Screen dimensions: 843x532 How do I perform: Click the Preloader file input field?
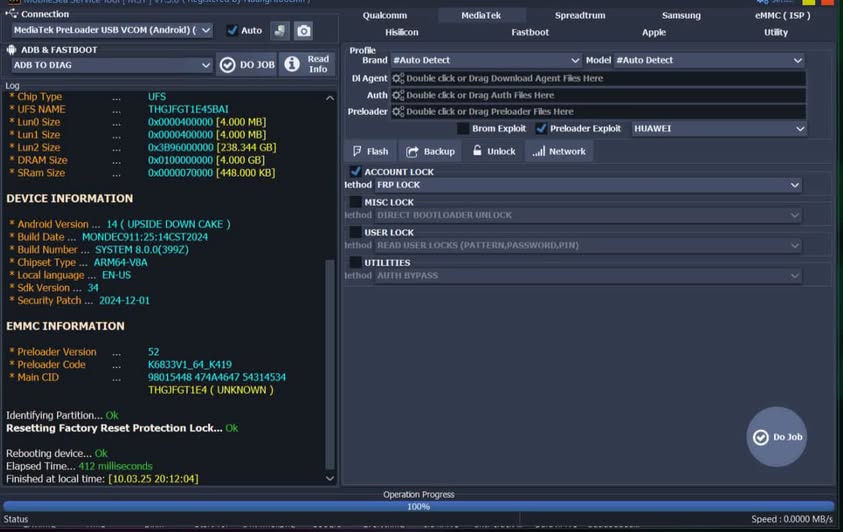598,112
